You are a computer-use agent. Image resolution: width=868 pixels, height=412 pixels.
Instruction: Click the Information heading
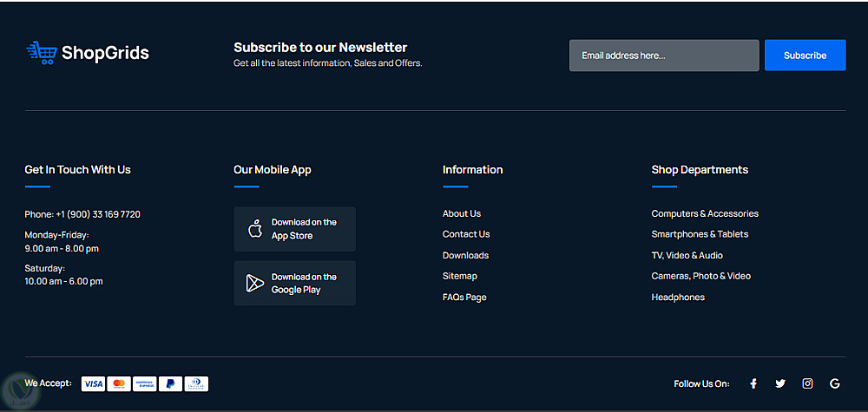tap(473, 169)
